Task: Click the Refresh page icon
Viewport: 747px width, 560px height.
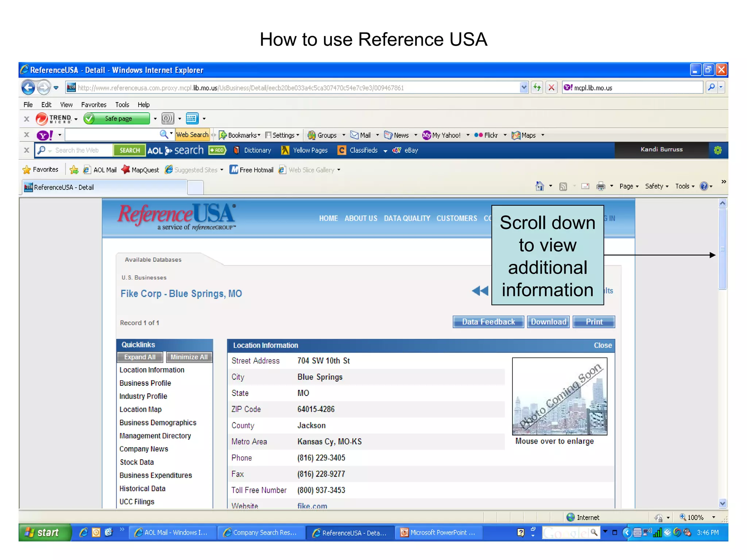Action: point(537,87)
